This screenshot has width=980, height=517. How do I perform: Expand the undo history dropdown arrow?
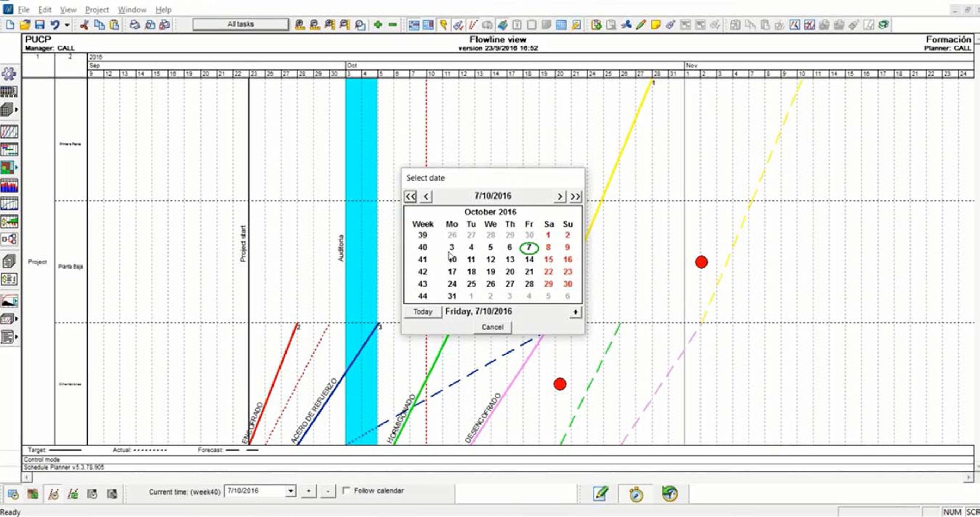pos(67,25)
